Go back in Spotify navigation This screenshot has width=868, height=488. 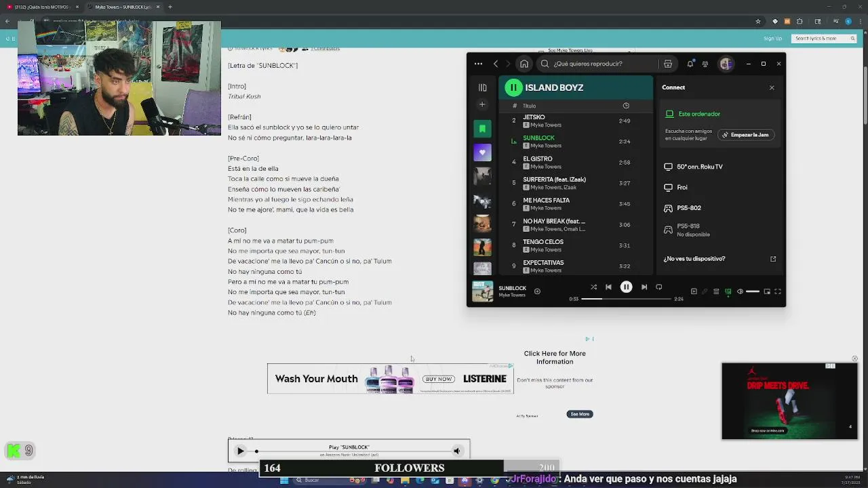click(496, 64)
